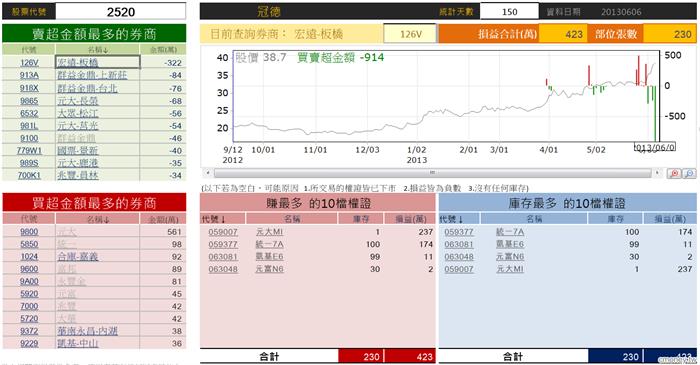Select the stock code field showing 2520
This screenshot has width=700, height=365.
[x=121, y=11]
